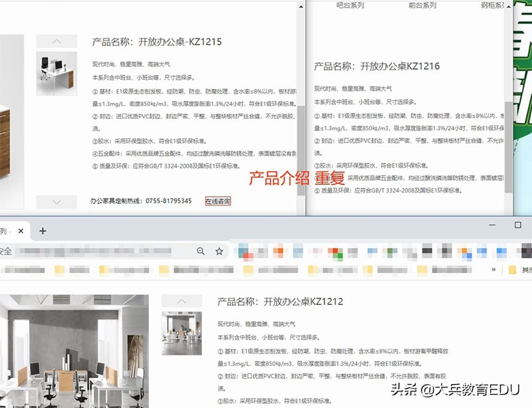Open hidden bookmarks via the >> chevron
The width and height of the screenshot is (532, 408).
[x=493, y=268]
